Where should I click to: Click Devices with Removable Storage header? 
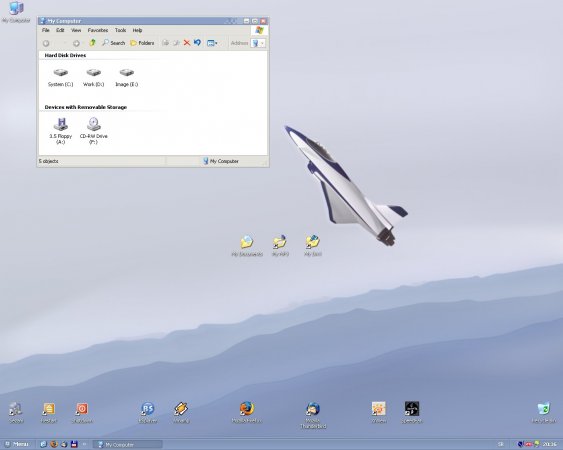point(85,107)
